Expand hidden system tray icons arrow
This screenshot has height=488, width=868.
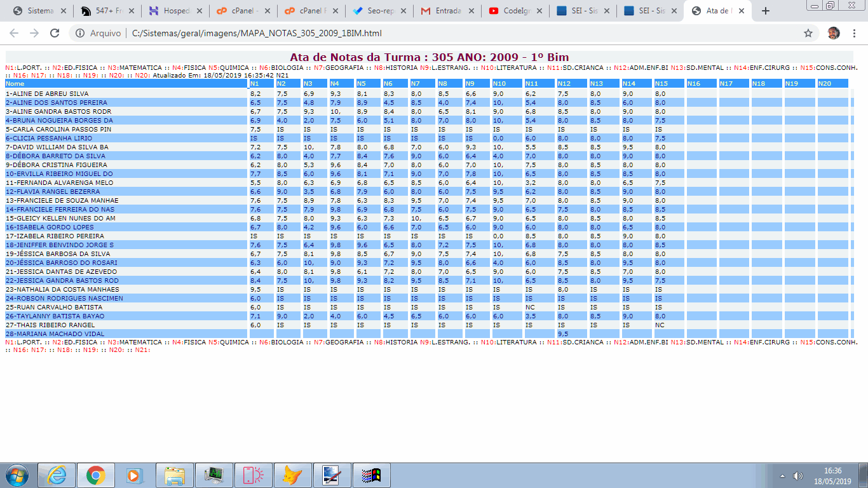click(x=782, y=476)
